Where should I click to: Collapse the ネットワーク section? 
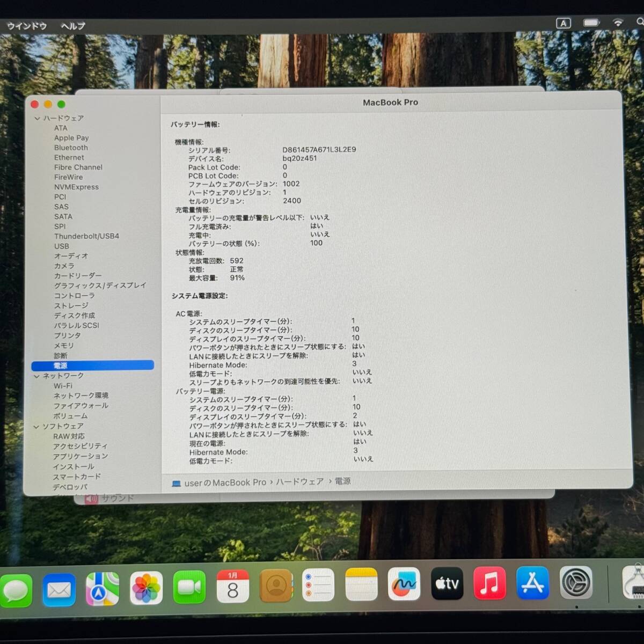36,376
